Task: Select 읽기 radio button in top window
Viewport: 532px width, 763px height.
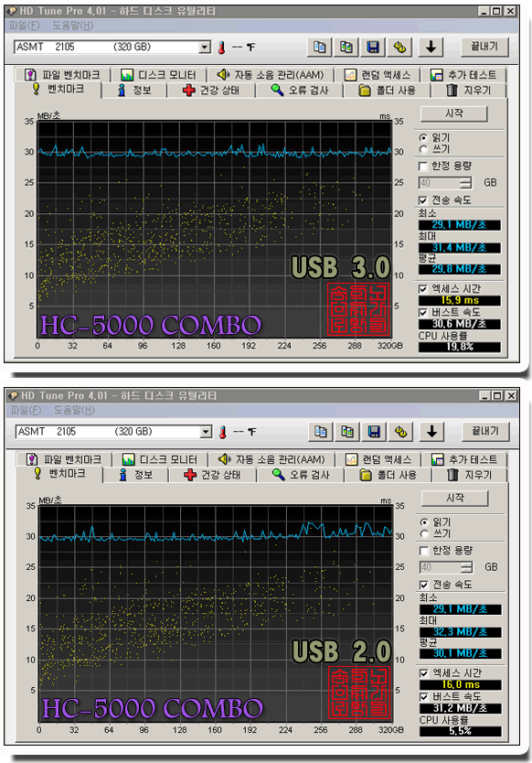Action: [x=423, y=138]
